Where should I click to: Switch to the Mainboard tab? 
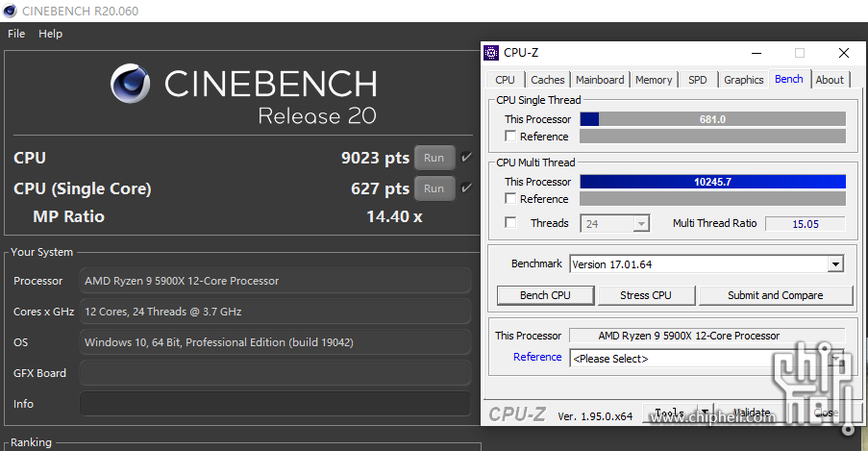point(600,80)
